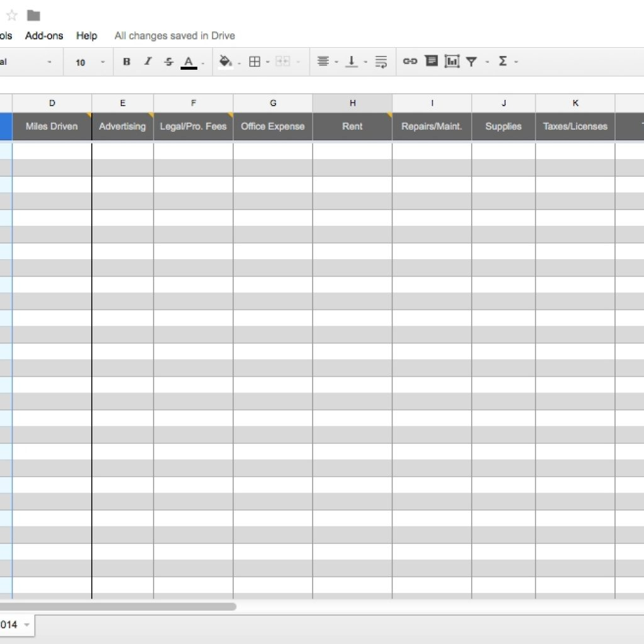This screenshot has height=644, width=644.
Task: Click the horizontal scrollbar thumb
Action: tap(118, 607)
